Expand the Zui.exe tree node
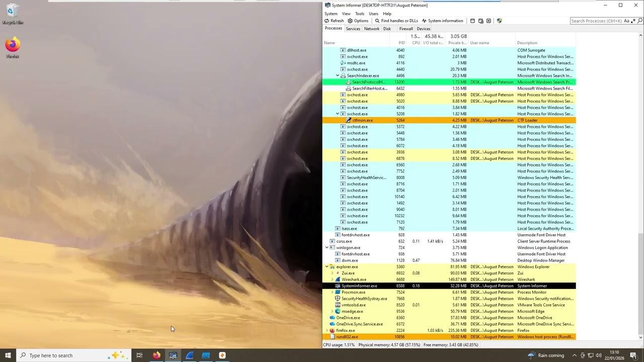This screenshot has height=362, width=644. click(332, 273)
